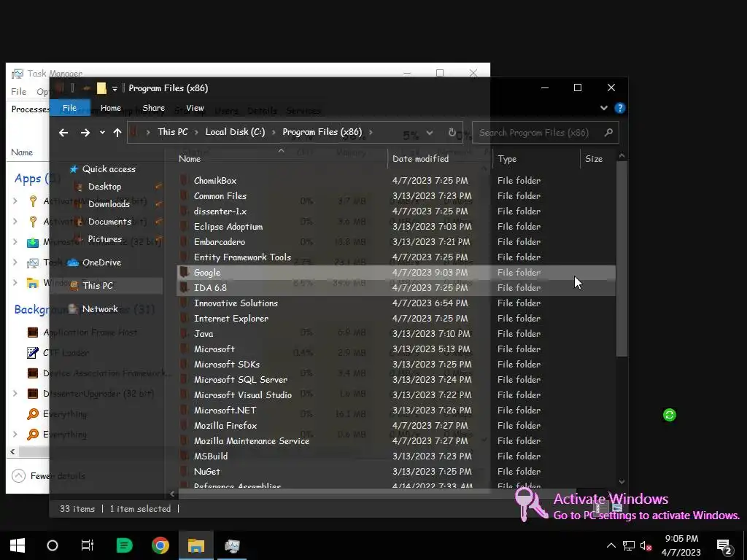Open recent locations dropdown arrow
The image size is (747, 560).
tap(102, 133)
